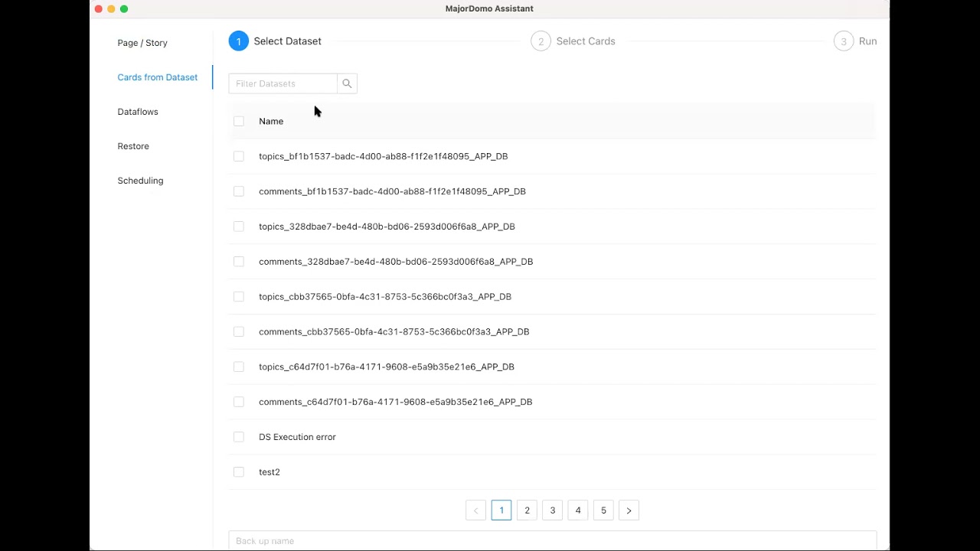The image size is (980, 551).
Task: Click topics_c64d7f01-b76a-4171 dataset name
Action: (x=387, y=367)
